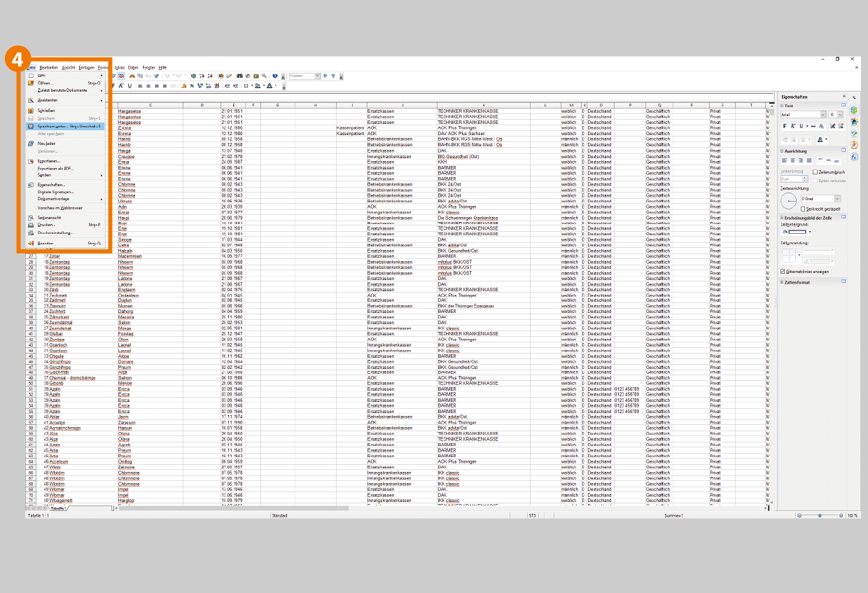
Task: Open the Gallery icon in the sidebar
Action: pos(854,133)
